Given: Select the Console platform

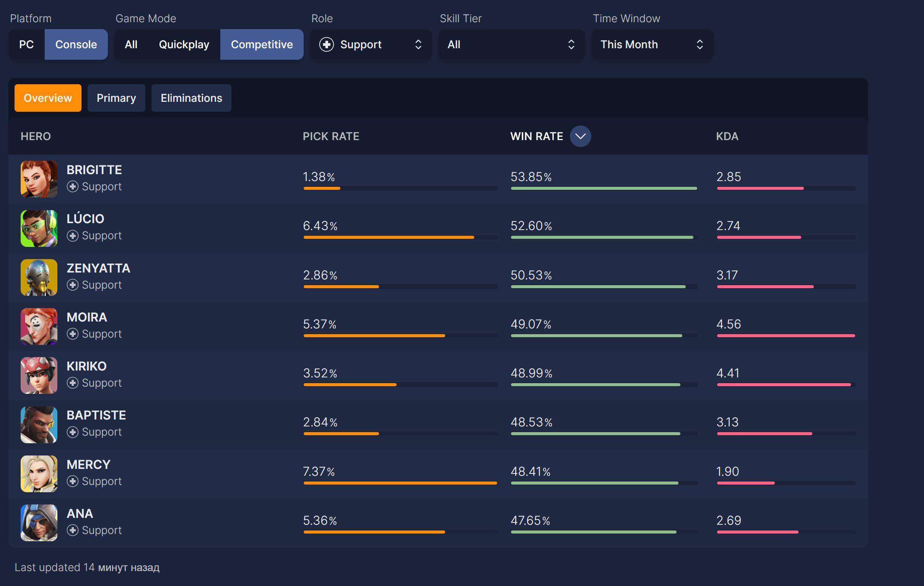Looking at the screenshot, I should [x=76, y=44].
